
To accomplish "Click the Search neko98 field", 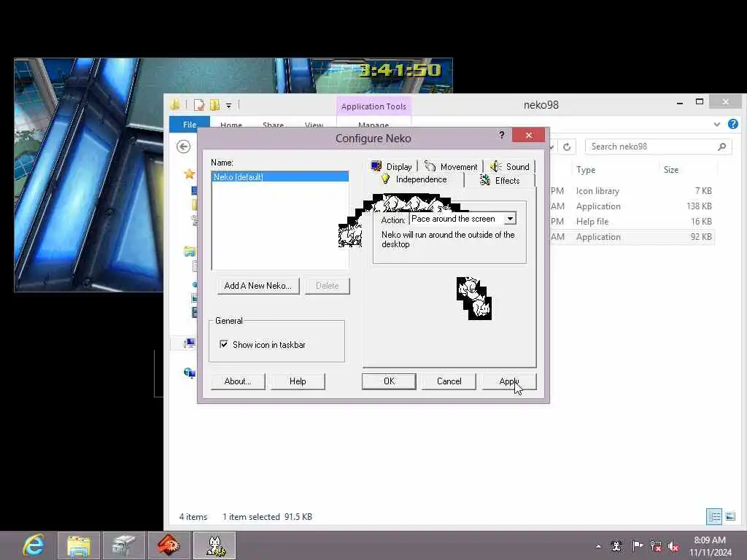I will [653, 147].
